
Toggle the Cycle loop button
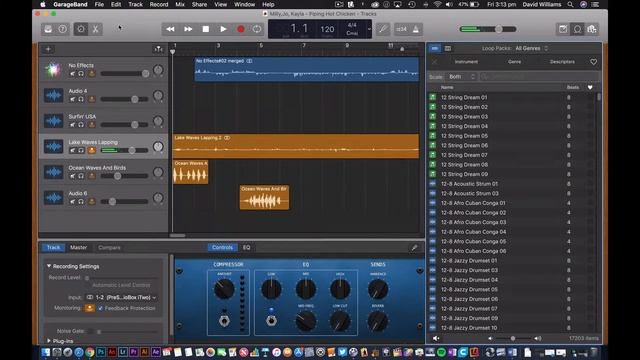[x=257, y=29]
